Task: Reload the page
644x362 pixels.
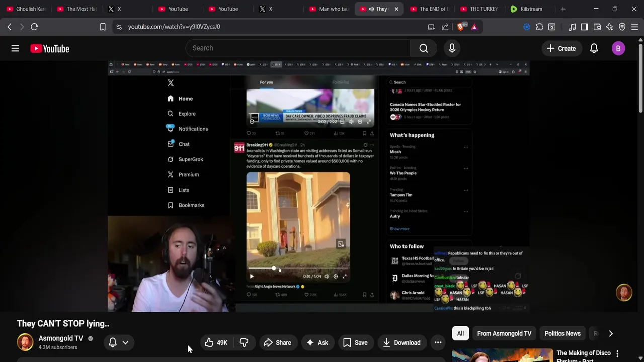Action: tap(34, 27)
